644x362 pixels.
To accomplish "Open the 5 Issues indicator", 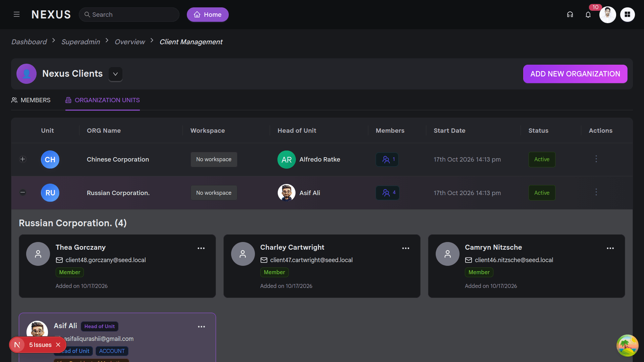I will [40, 345].
